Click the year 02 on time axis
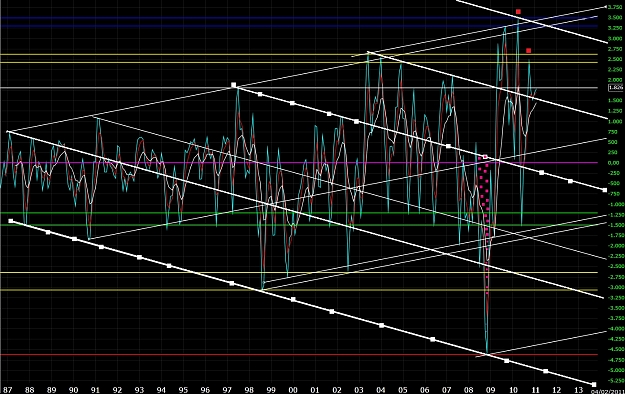625x394 pixels. click(x=337, y=390)
